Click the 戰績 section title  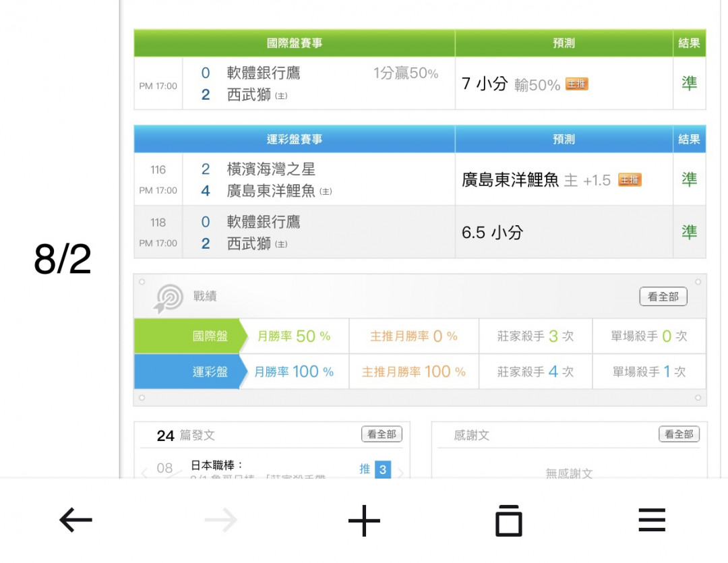point(205,296)
